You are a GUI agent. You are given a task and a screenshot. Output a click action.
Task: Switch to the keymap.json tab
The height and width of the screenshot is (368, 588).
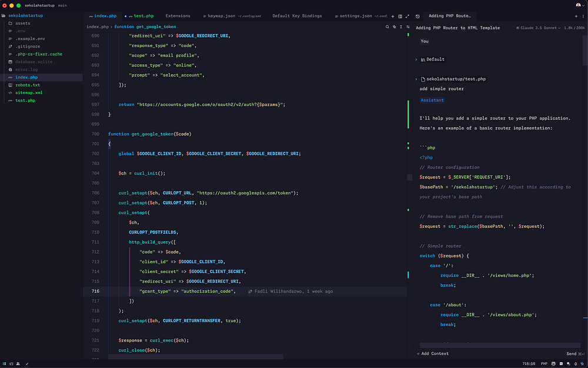coord(231,16)
